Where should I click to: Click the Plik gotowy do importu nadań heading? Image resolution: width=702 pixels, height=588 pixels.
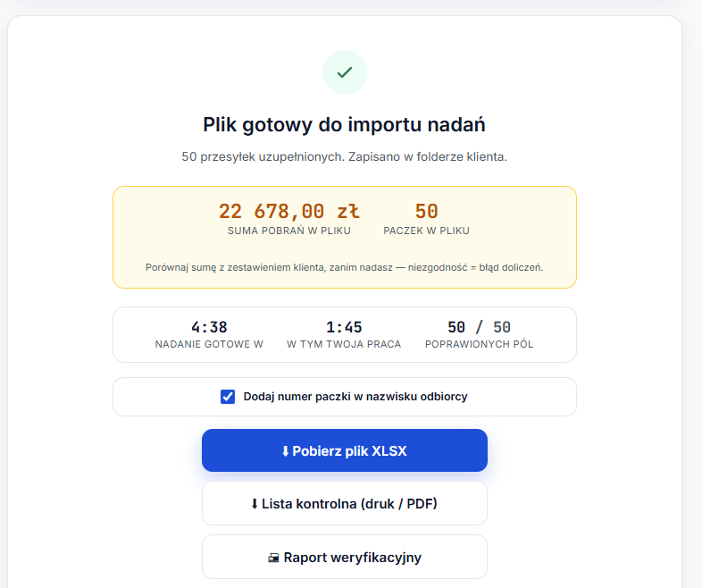coord(344,124)
